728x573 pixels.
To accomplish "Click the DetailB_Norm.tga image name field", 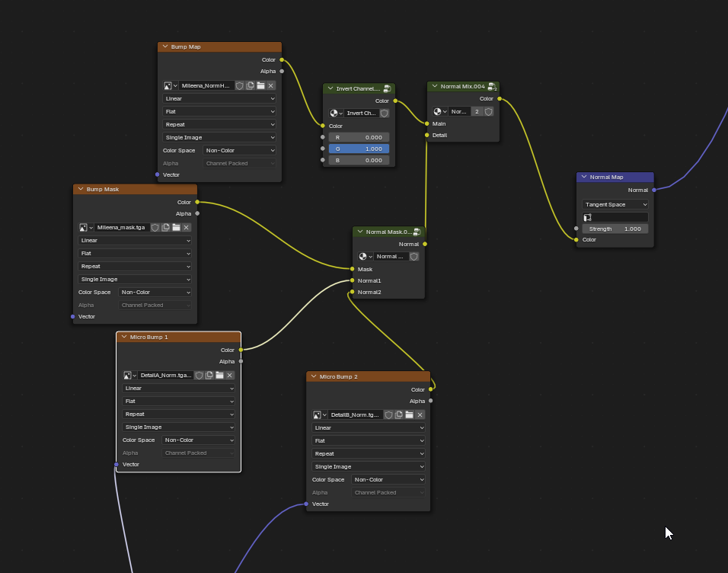I will click(355, 415).
